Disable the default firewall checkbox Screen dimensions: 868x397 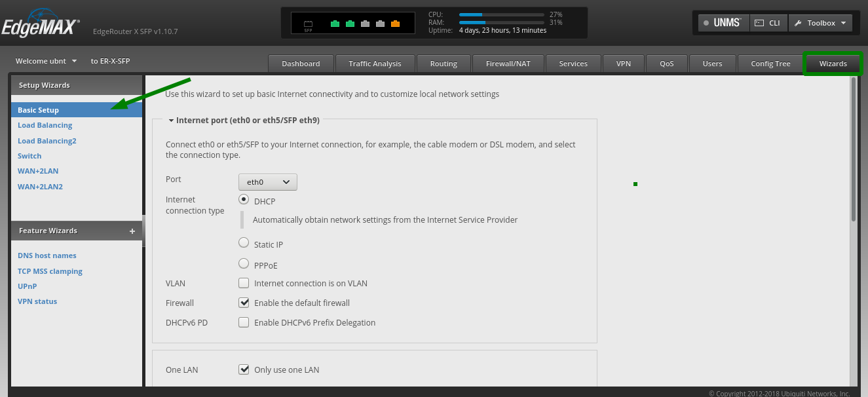click(x=244, y=303)
